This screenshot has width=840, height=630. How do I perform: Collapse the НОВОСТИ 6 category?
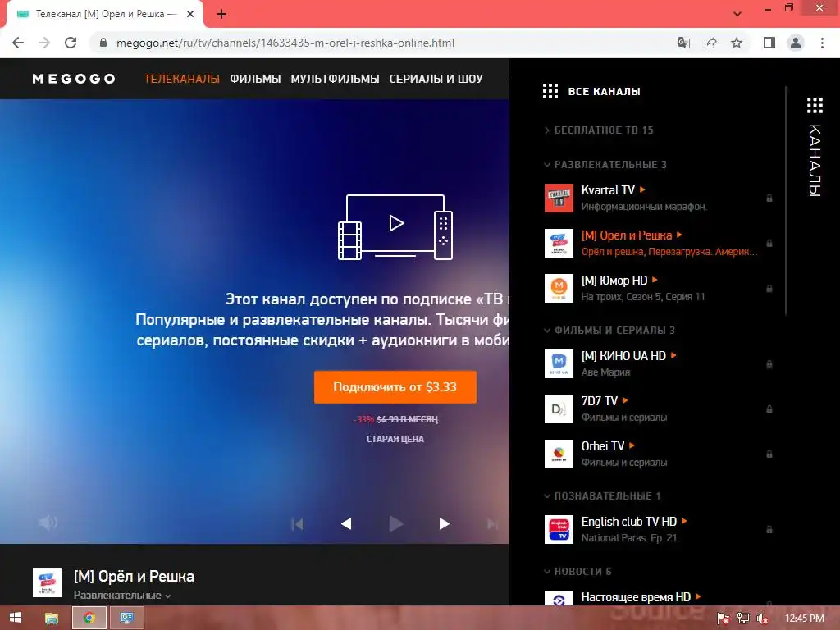click(577, 572)
